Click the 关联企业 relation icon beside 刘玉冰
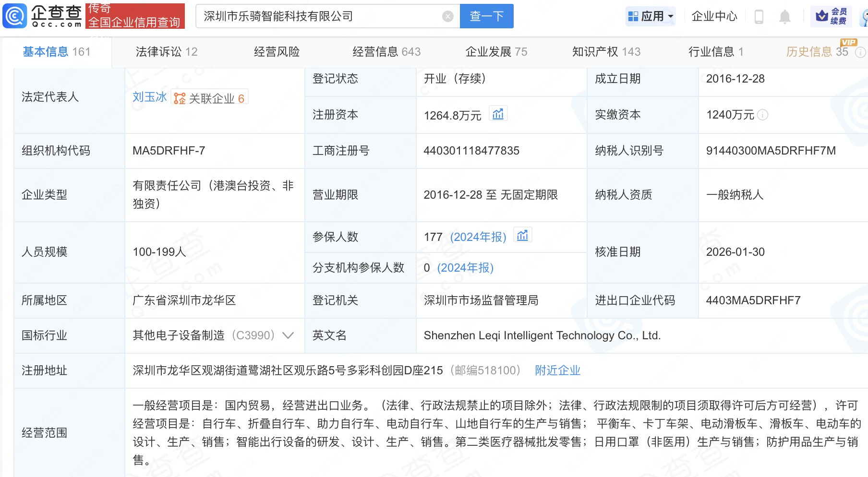Screen dimensions: 868x477 click(x=180, y=97)
